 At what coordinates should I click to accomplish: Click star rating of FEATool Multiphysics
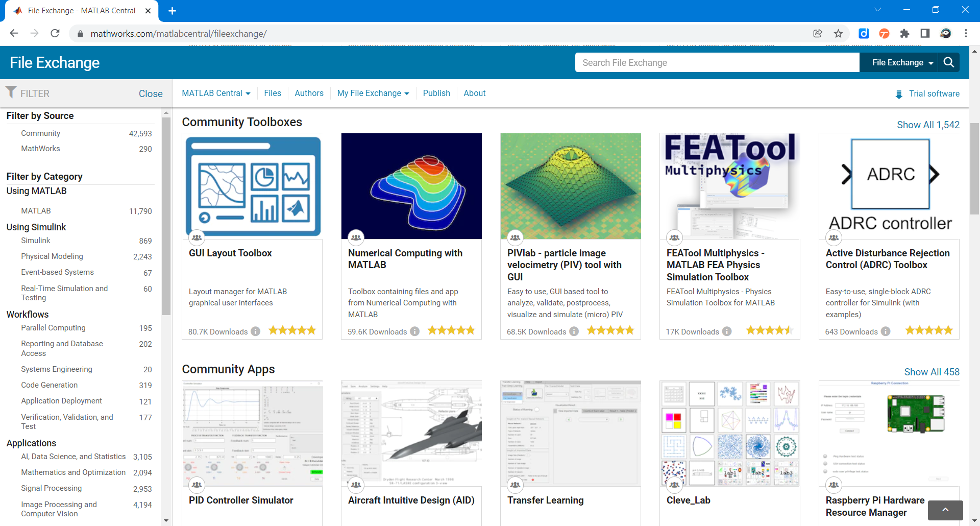click(770, 330)
